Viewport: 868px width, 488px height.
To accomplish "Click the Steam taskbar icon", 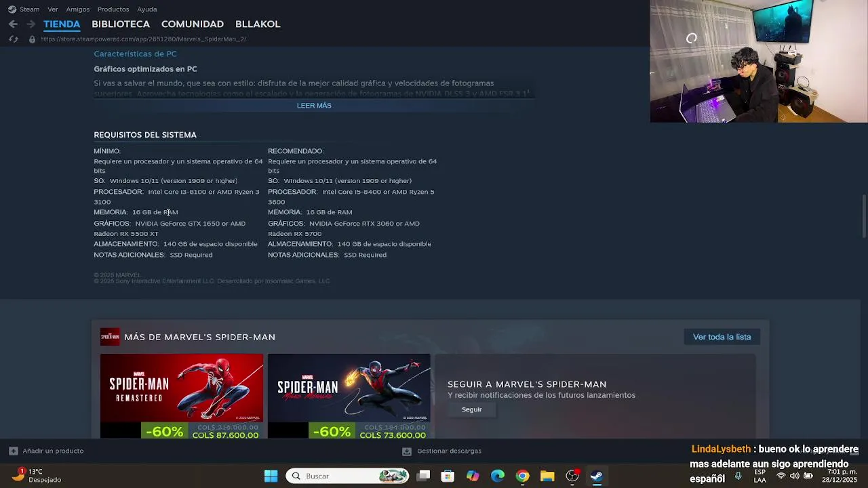I will (x=597, y=476).
